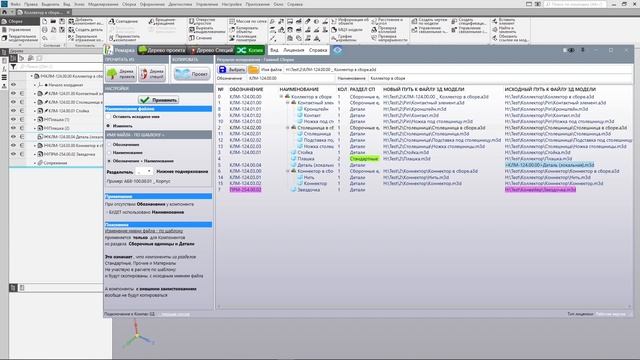Click magenta highlighted ПРМ-254.00.02 cell
Viewport: 640px width, 360px height.
245,190
